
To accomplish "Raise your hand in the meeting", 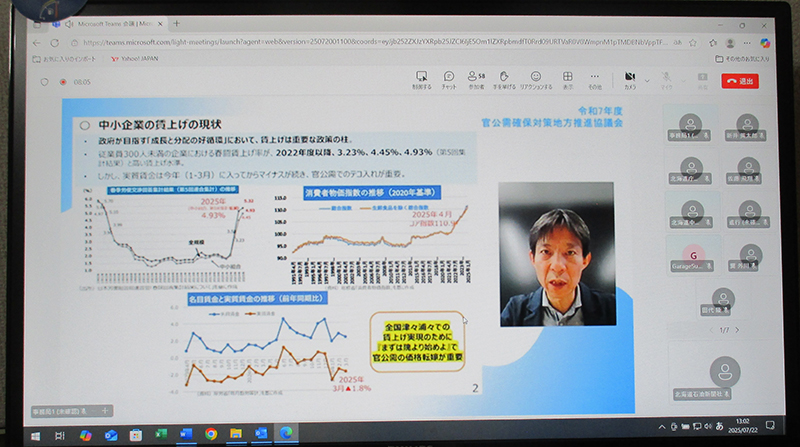I will pyautogui.click(x=504, y=80).
